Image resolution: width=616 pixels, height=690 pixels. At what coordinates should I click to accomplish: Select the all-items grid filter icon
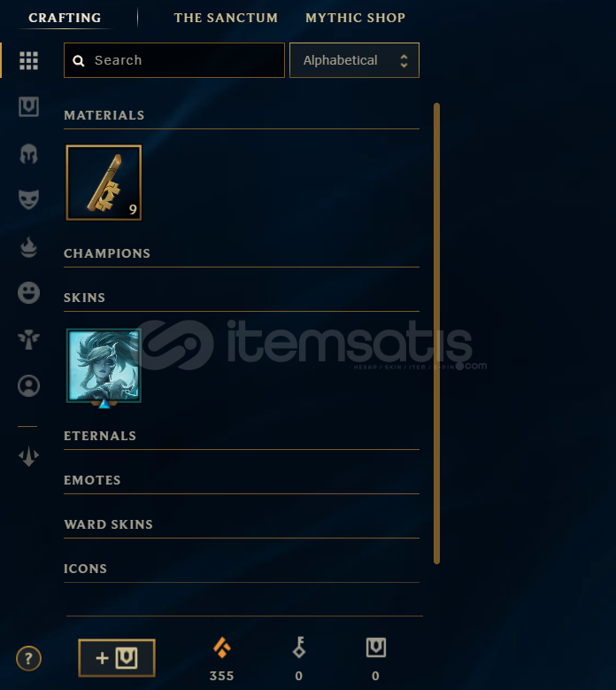tap(28, 60)
